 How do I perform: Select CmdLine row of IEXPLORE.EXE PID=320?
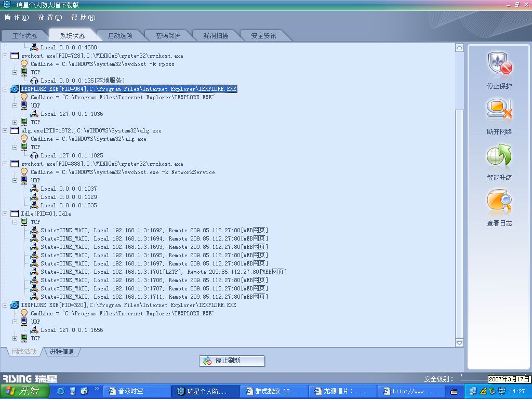pos(123,313)
